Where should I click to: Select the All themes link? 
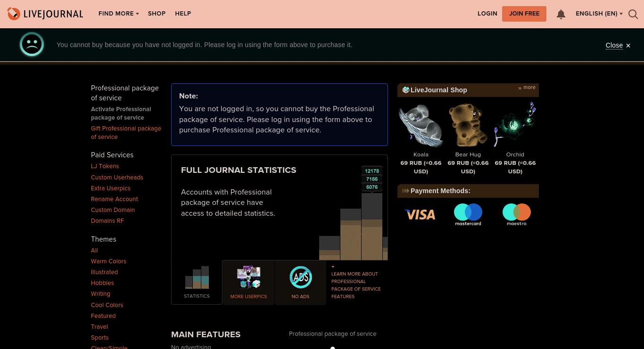pos(94,251)
